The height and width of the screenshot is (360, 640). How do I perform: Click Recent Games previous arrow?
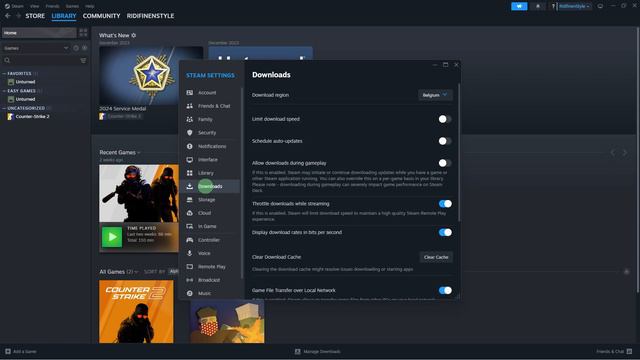(613, 153)
